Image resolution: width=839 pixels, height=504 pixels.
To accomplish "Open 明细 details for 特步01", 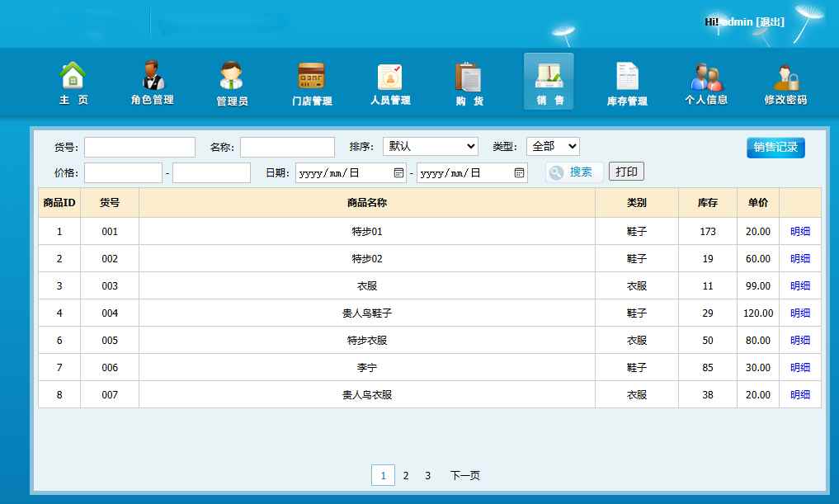I will click(x=799, y=232).
